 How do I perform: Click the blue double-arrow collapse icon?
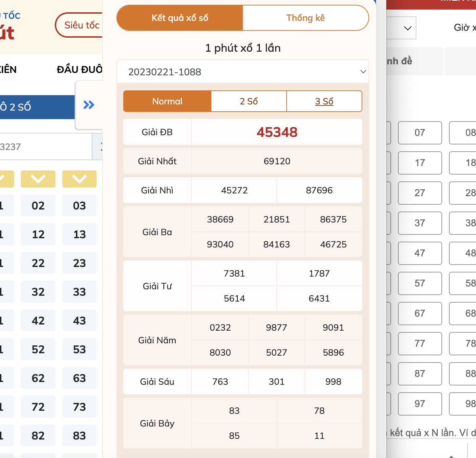click(x=89, y=105)
